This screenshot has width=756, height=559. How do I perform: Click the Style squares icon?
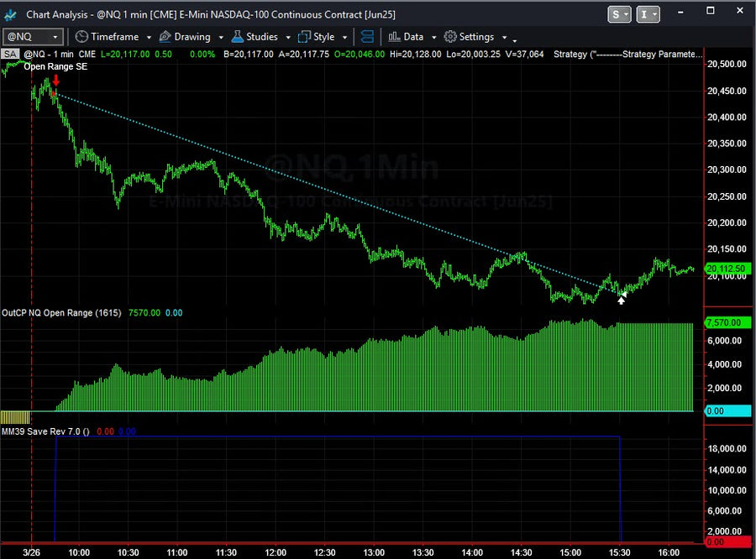(x=304, y=37)
